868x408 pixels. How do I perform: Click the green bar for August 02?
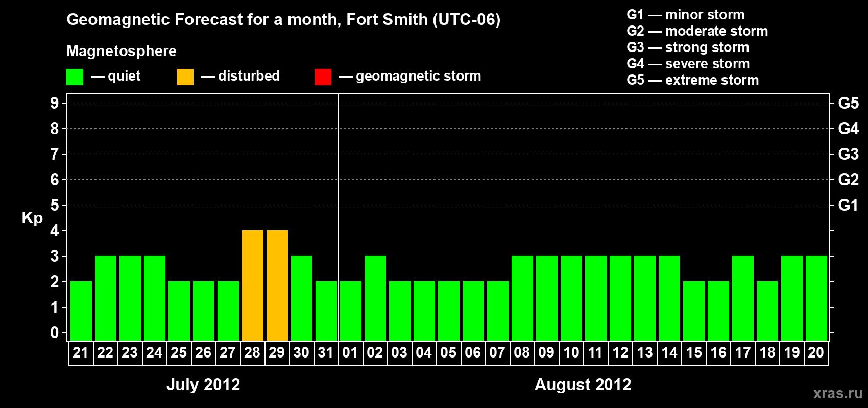click(375, 298)
